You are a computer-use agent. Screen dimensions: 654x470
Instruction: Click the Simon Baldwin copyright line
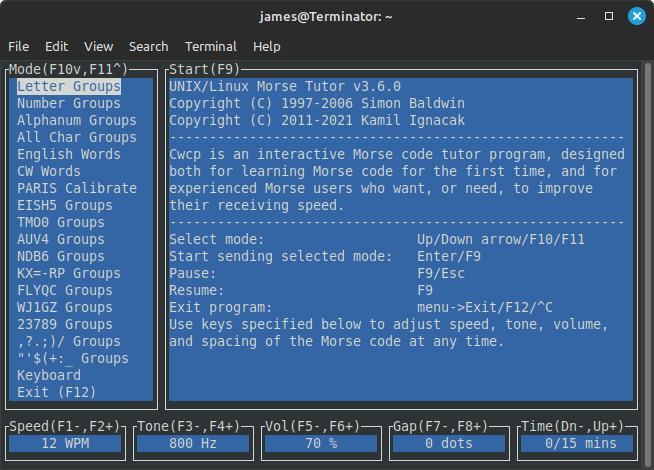tap(317, 103)
